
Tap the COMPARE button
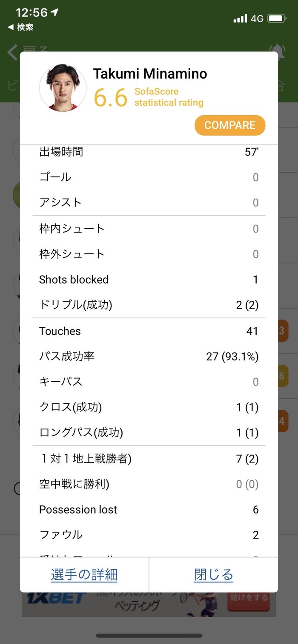coord(230,125)
